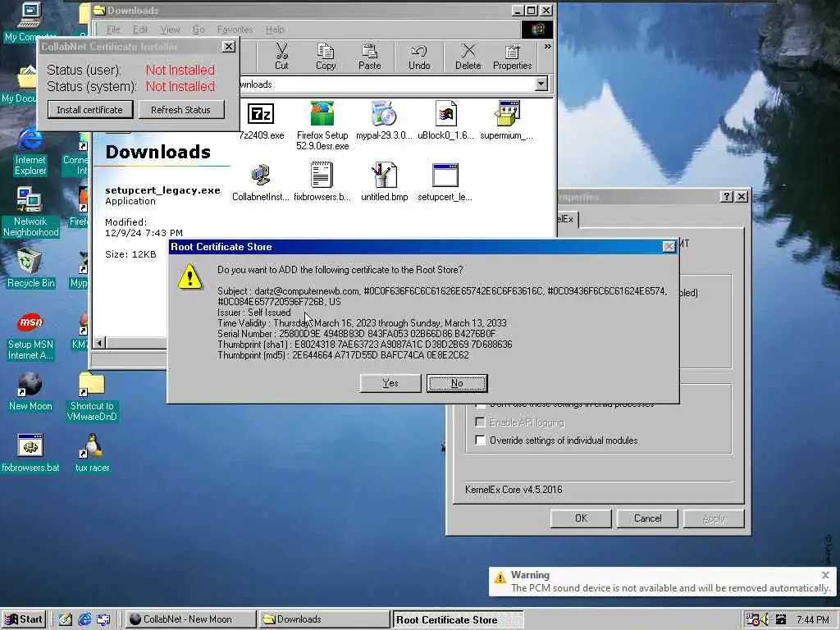Select the untitled.bmp file
This screenshot has width=840, height=630.
[x=384, y=182]
